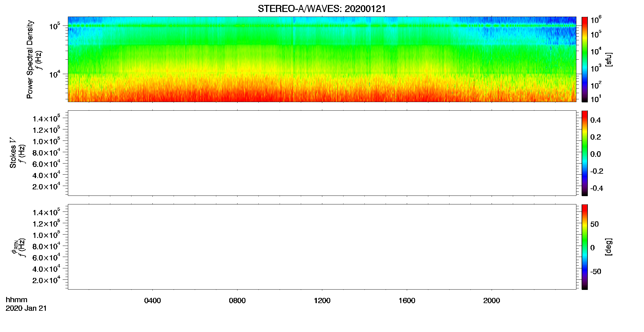
Task: Click inside the empty Stokes V panel
Action: point(322,153)
